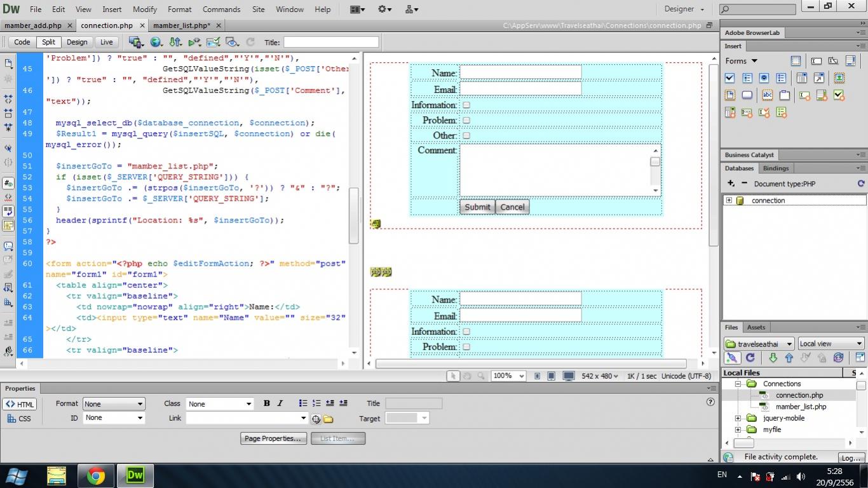The image size is (868, 488).
Task: Switch to Bindings tab
Action: pos(776,168)
